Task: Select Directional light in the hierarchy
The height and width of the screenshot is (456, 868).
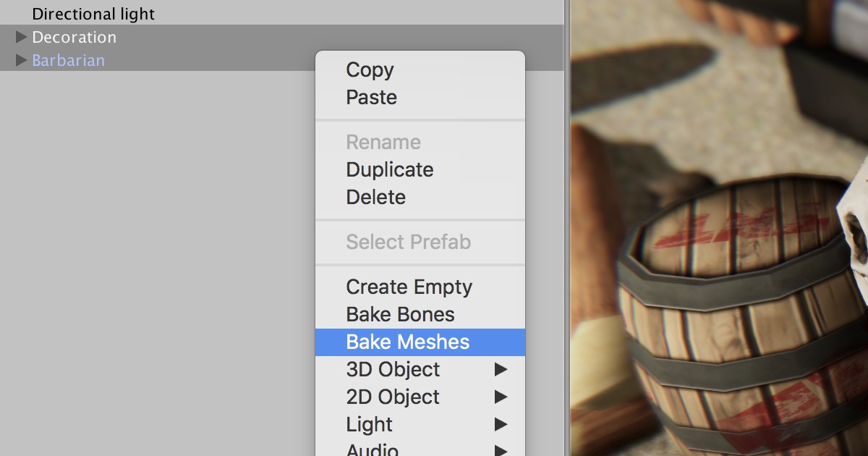Action: [x=93, y=14]
